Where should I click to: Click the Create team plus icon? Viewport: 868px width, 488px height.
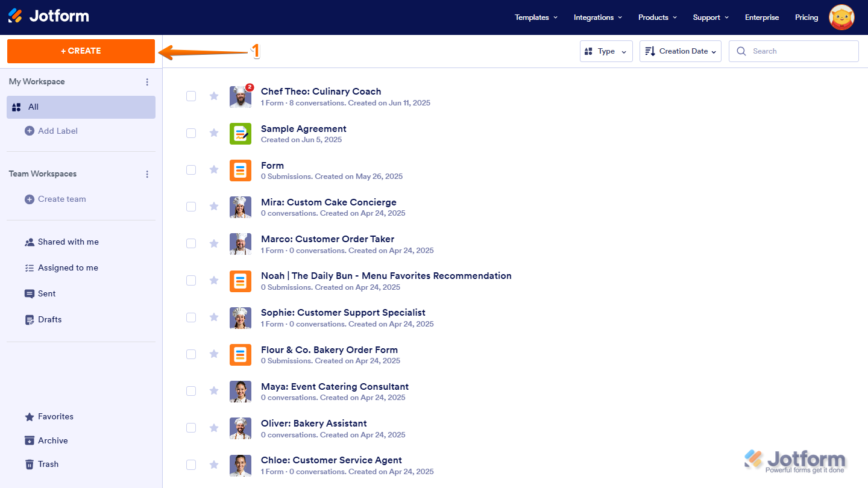pos(30,199)
